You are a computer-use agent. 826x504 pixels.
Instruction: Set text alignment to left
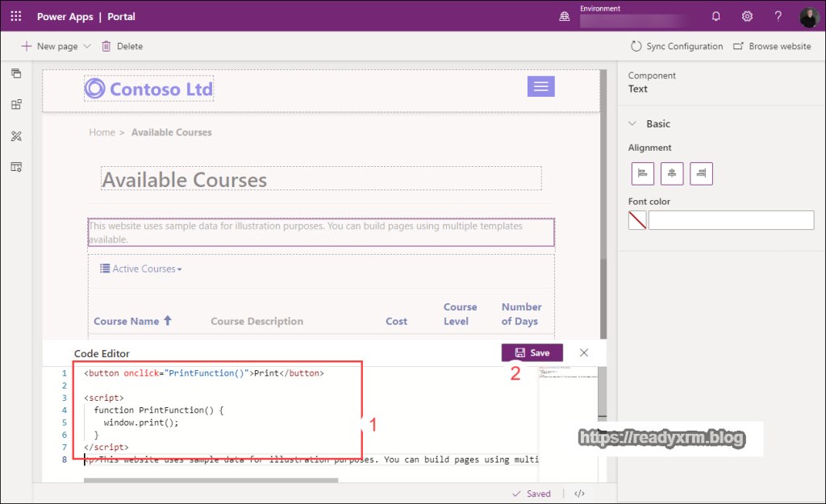click(643, 173)
